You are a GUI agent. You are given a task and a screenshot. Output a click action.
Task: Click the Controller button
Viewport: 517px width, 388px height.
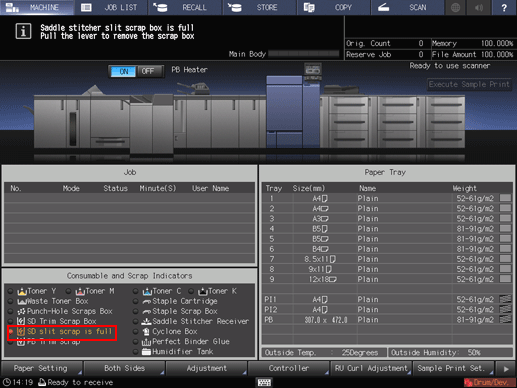pos(289,368)
